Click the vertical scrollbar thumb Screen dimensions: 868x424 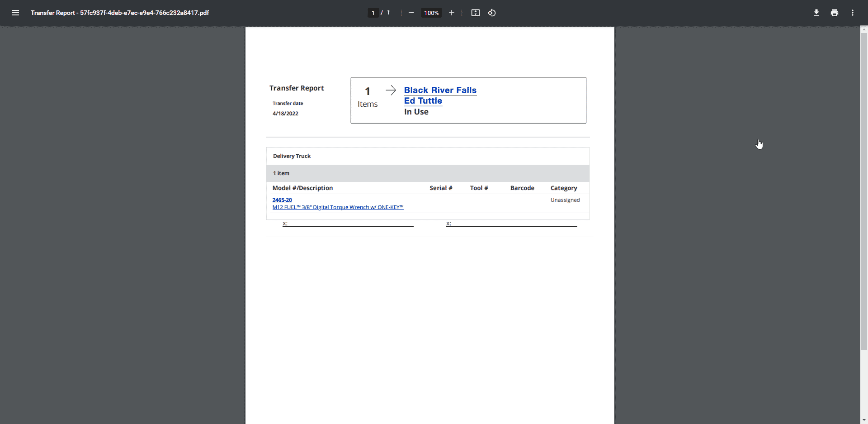tap(864, 190)
